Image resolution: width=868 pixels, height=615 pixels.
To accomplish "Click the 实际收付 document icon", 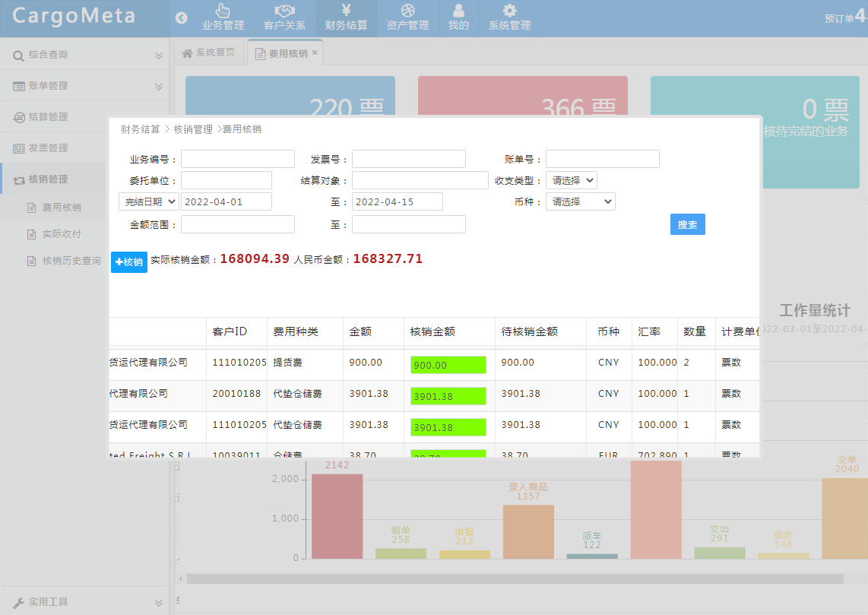I will click(x=32, y=234).
